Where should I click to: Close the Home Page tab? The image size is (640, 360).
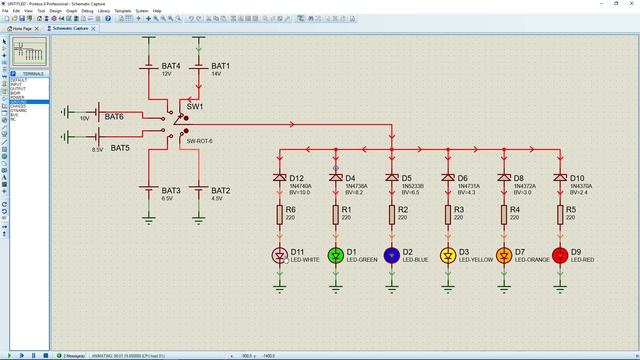pos(37,29)
